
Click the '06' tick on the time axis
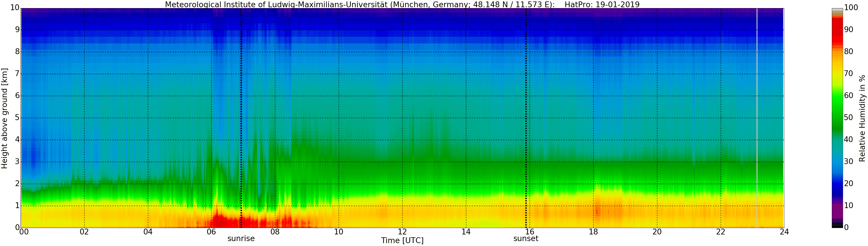[211, 232]
